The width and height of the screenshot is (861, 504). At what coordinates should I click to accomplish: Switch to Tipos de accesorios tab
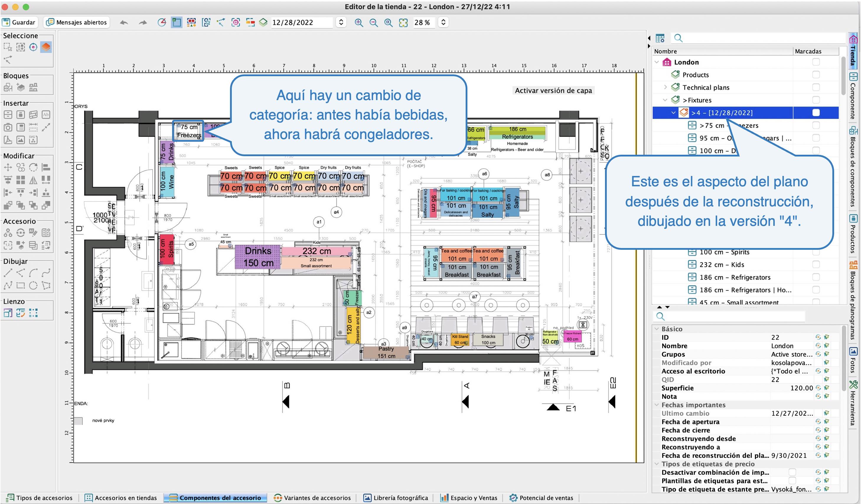pos(40,498)
